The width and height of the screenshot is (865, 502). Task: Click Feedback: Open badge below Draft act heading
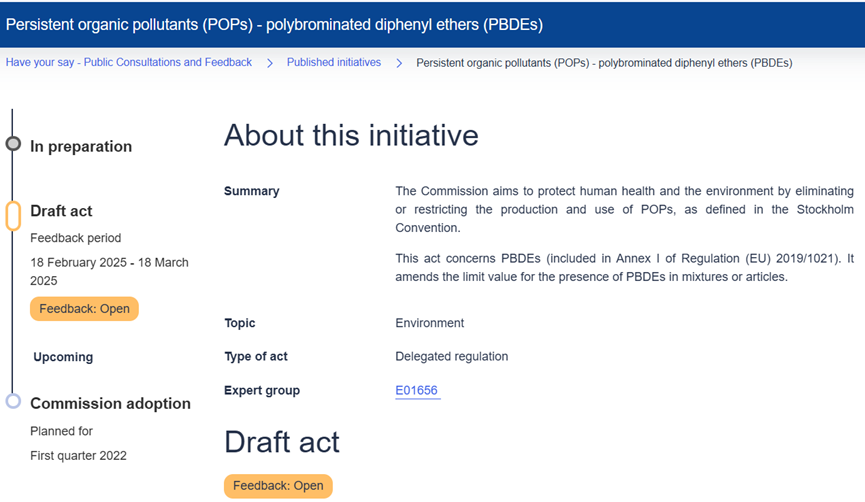pyautogui.click(x=278, y=486)
